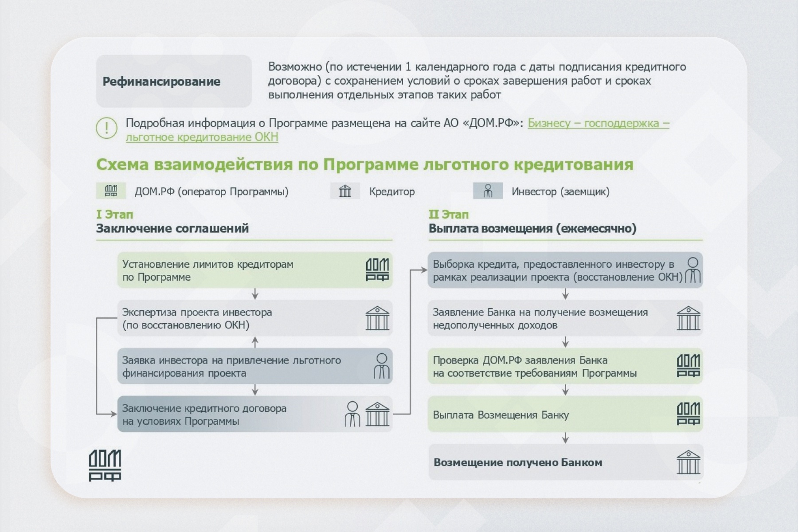Click the person icon beside 'Инвестор (заемщик)' legend
The width and height of the screenshot is (798, 532).
coord(488,191)
